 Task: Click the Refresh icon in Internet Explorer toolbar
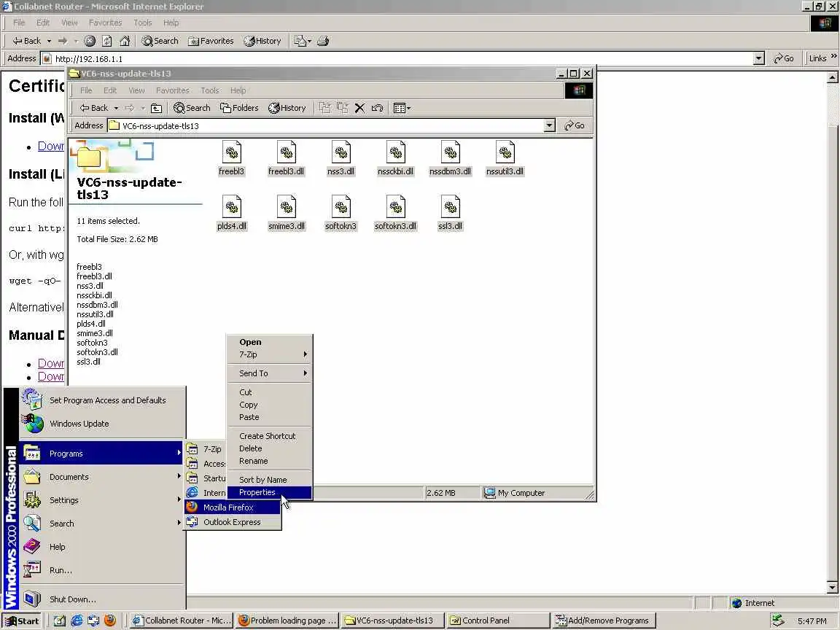pyautogui.click(x=107, y=41)
